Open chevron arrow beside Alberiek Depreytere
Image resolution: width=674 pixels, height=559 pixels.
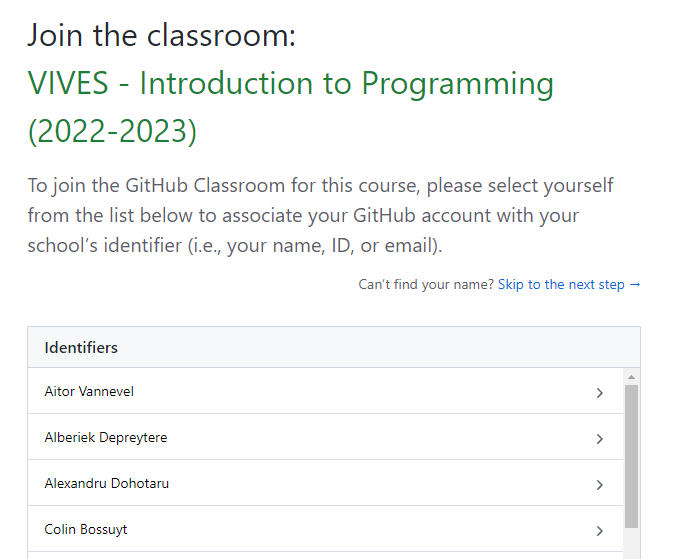[x=600, y=439]
